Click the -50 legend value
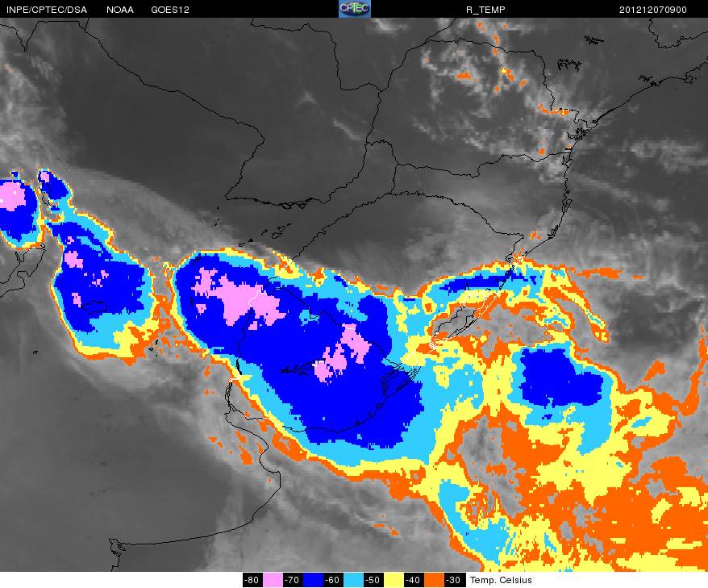This screenshot has height=588, width=708. click(x=373, y=580)
